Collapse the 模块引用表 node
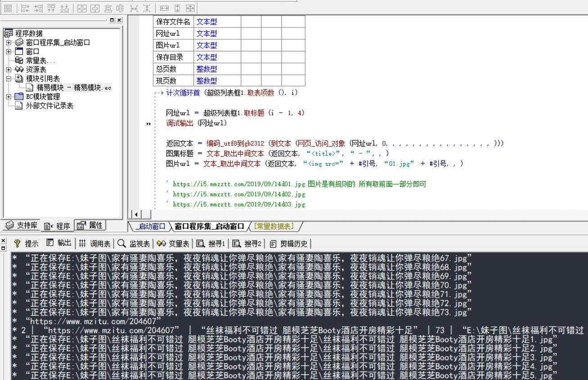This screenshot has width=588, height=380. (x=8, y=78)
